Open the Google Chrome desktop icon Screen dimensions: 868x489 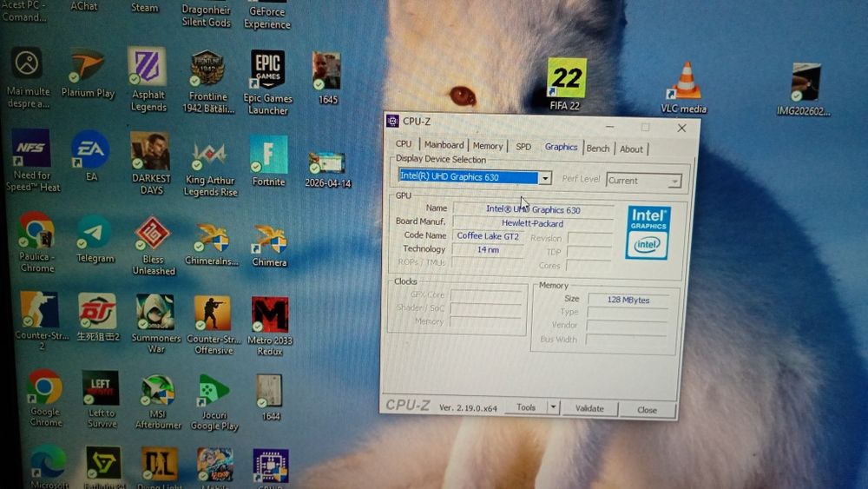click(x=45, y=397)
